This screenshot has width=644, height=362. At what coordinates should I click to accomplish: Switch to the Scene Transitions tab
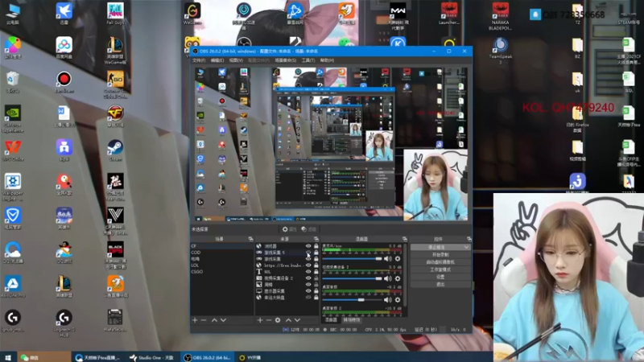tap(352, 319)
